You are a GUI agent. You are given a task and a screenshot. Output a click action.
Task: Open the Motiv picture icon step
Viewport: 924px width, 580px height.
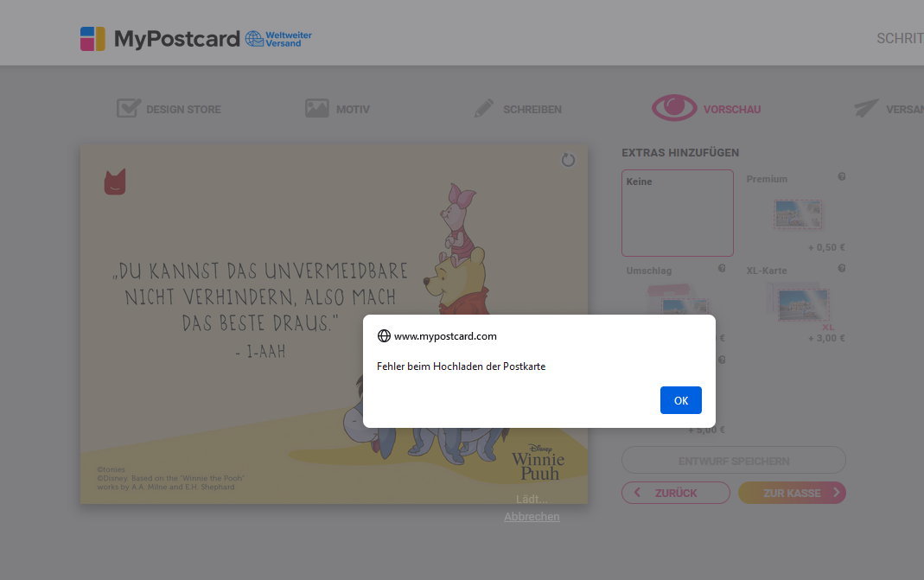coord(317,108)
